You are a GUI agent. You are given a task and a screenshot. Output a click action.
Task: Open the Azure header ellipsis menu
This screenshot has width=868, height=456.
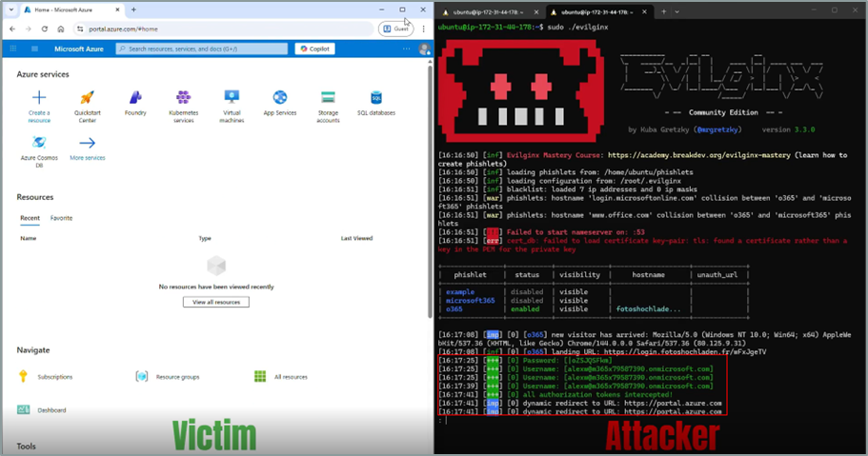(406, 49)
